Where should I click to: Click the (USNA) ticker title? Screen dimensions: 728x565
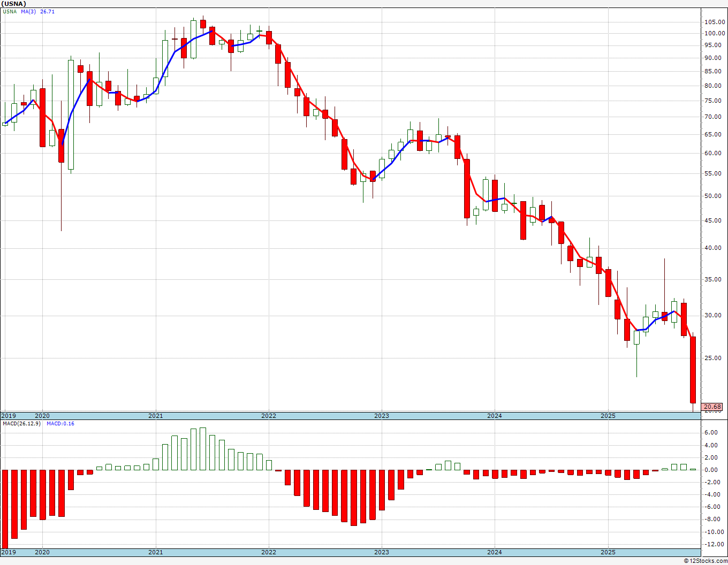point(14,4)
